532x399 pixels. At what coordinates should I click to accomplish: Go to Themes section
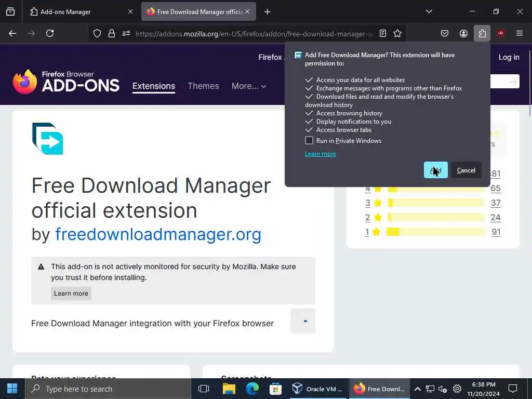click(203, 86)
